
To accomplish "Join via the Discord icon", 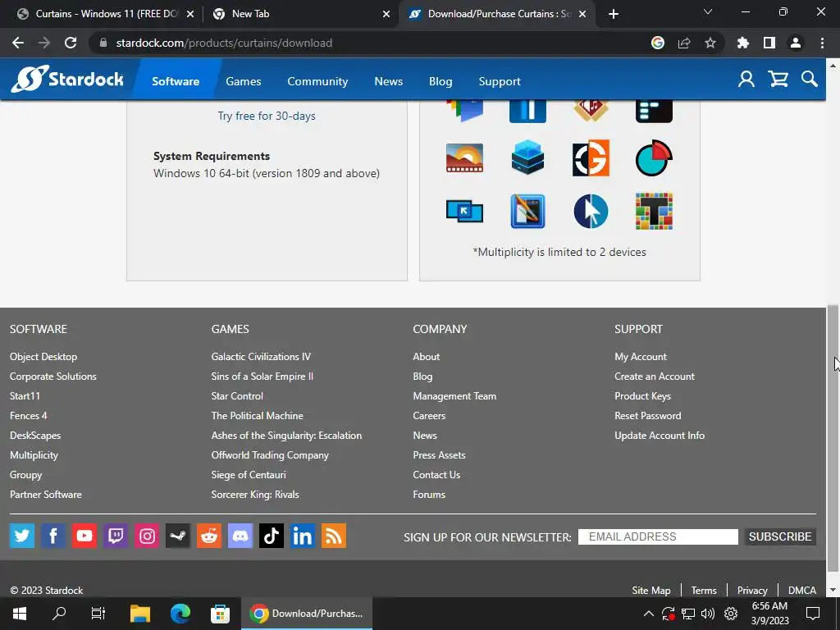I will (x=240, y=536).
